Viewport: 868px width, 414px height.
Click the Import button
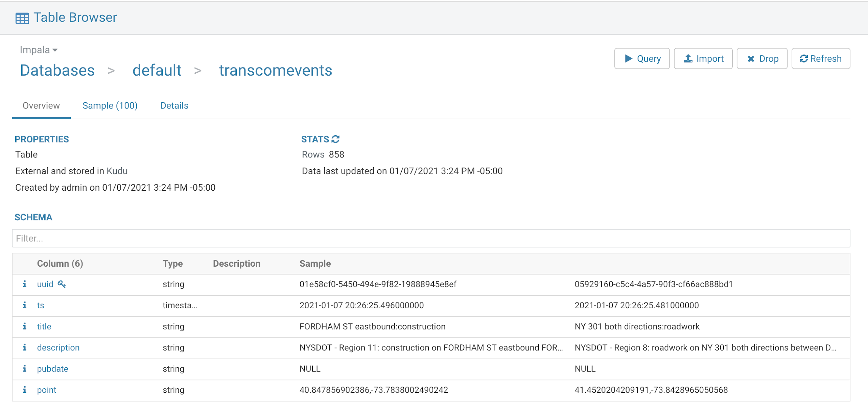pos(703,59)
